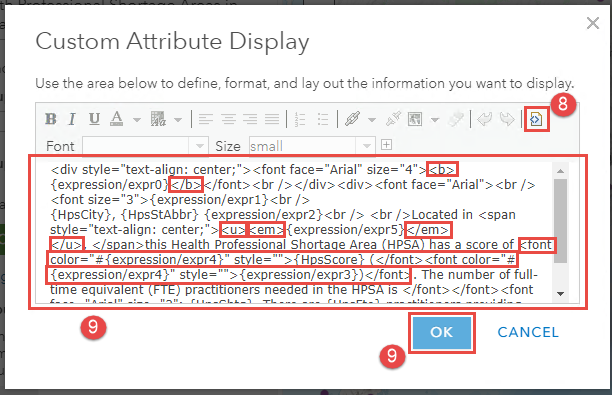Create a hyperlink with link icon

(352, 119)
